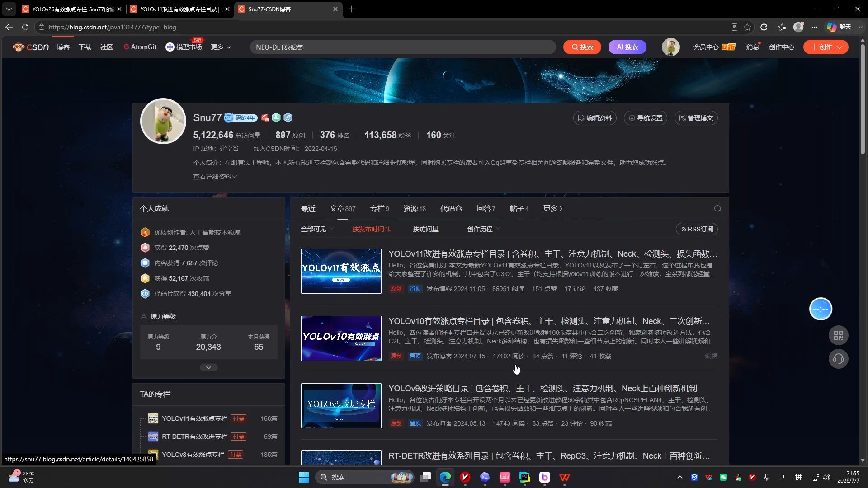
Task: Click the NEU-DET数据集 search input field
Action: point(402,47)
